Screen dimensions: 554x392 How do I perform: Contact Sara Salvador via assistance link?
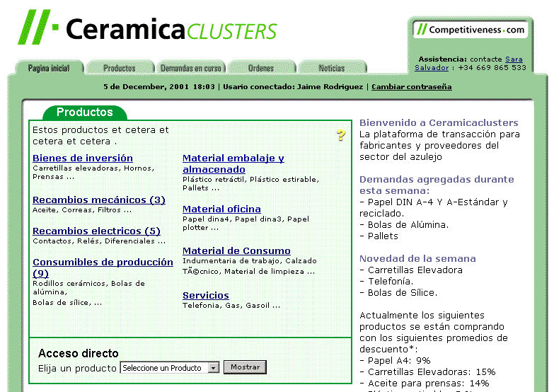[514, 59]
